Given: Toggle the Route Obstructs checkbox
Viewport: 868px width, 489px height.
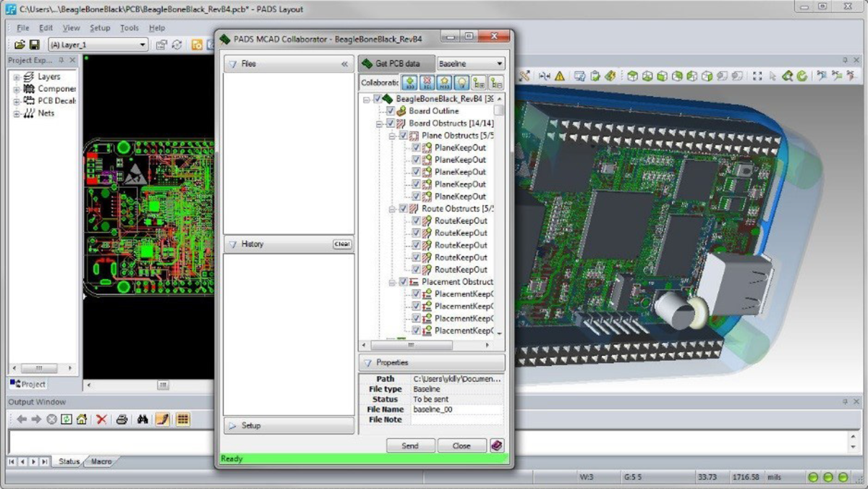Looking at the screenshot, I should point(404,208).
